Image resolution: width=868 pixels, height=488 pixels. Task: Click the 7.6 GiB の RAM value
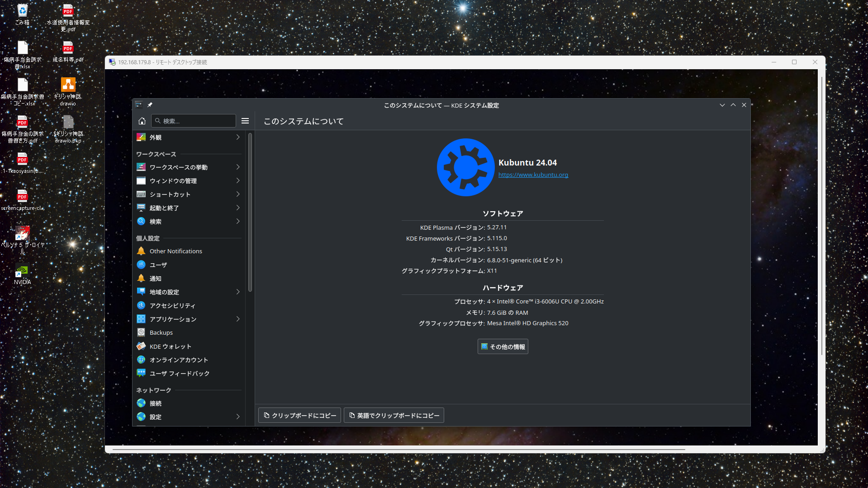tap(508, 313)
